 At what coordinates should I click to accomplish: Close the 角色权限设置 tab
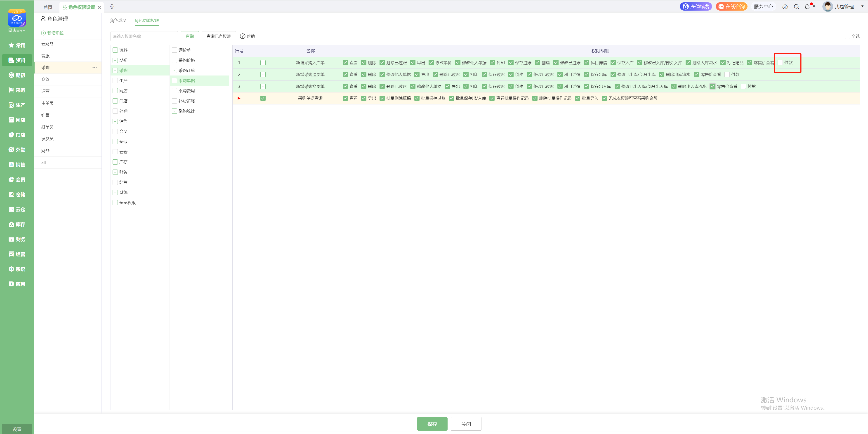point(99,7)
